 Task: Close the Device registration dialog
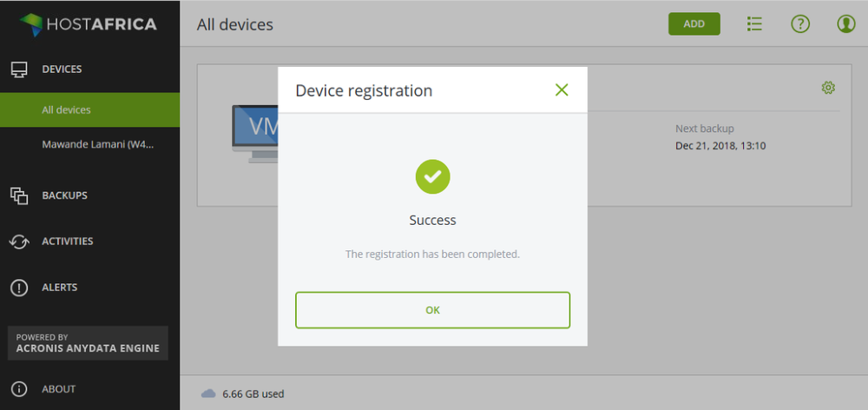pos(562,89)
